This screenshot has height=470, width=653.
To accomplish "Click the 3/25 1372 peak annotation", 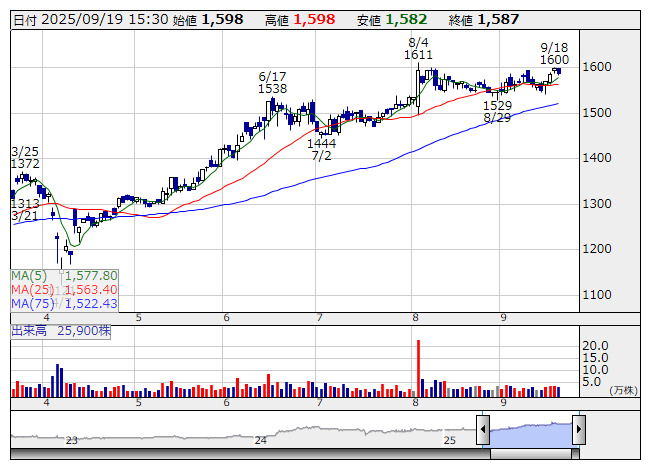I will click(x=25, y=157).
